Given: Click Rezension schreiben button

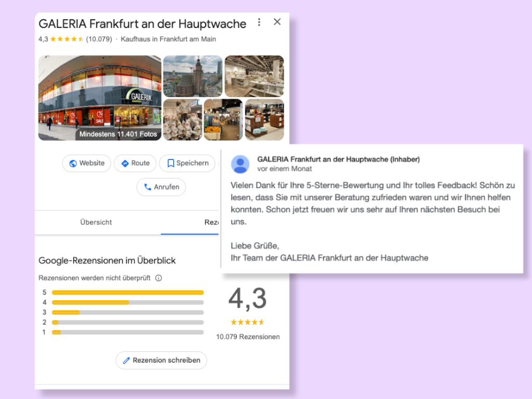Looking at the screenshot, I should coord(161,361).
